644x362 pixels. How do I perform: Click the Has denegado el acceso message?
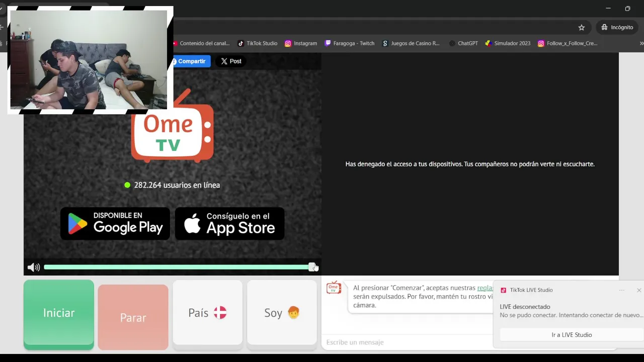(x=470, y=164)
